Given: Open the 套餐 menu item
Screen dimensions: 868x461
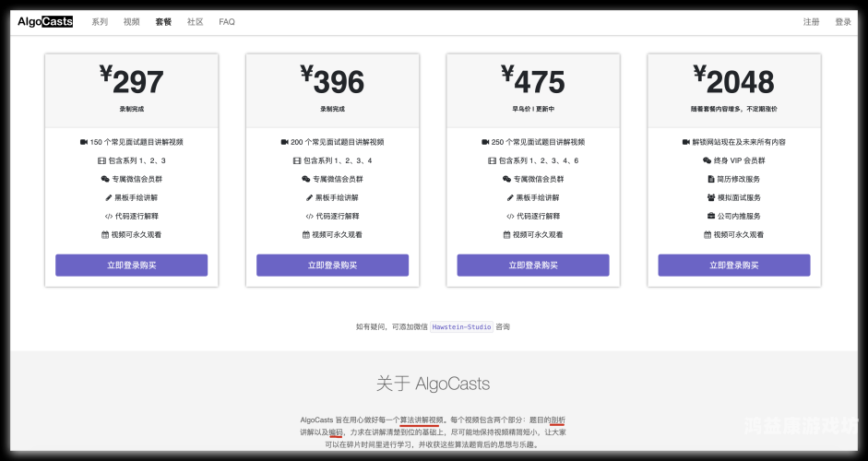Looking at the screenshot, I should (x=163, y=22).
